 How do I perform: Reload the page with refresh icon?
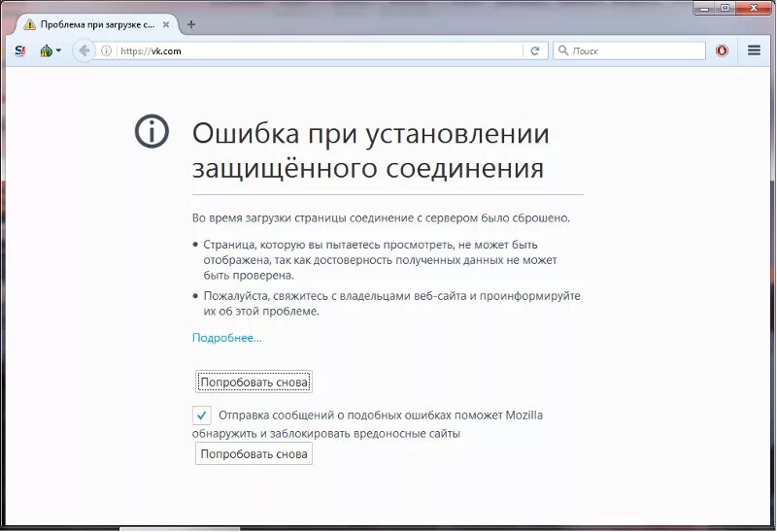pos(535,50)
